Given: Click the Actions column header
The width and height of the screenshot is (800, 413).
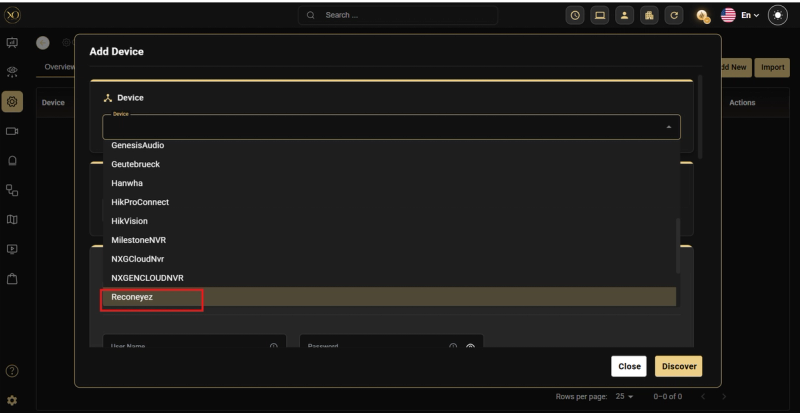Looking at the screenshot, I should 742,103.
